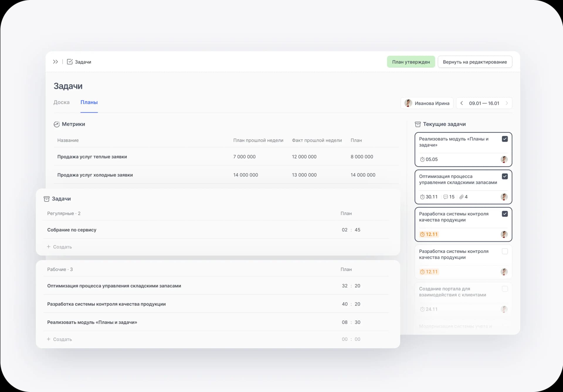
Task: Click the Текущие задачи archive icon
Action: 418,124
